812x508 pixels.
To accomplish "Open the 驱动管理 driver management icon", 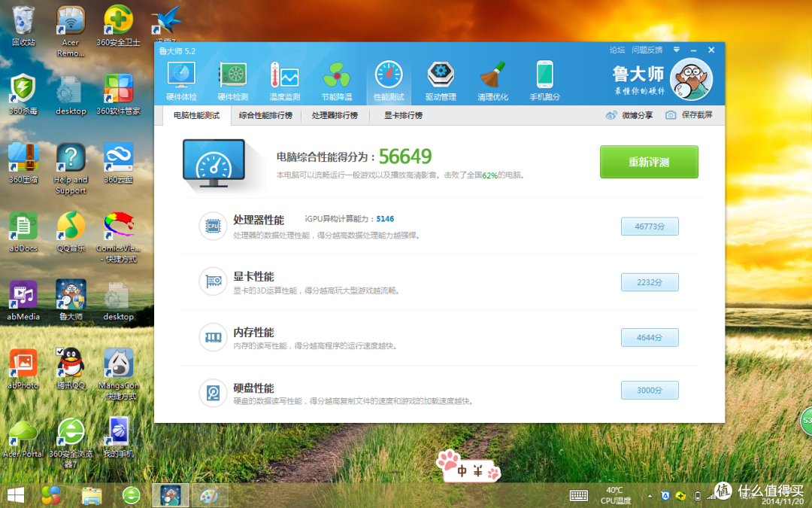I will (x=441, y=81).
